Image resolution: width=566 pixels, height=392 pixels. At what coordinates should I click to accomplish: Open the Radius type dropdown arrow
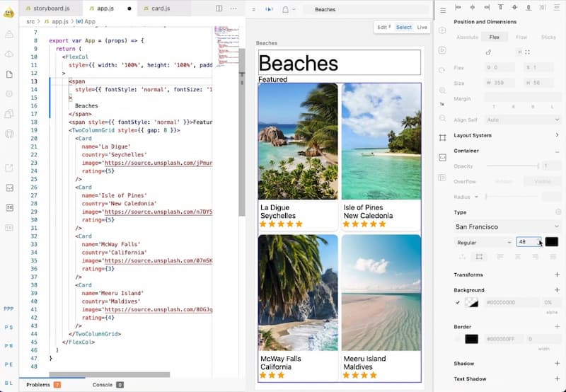476,197
